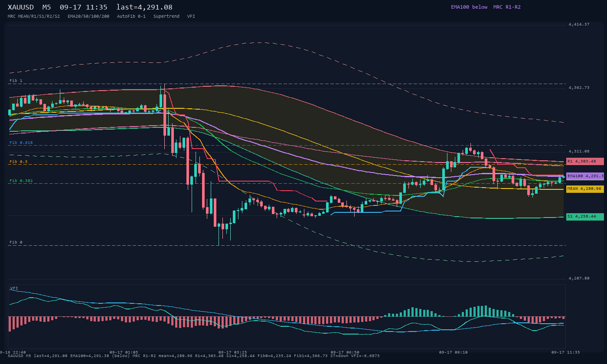607x364 pixels.
Task: Select 'VFI' legend entry in header
Action: pyautogui.click(x=191, y=16)
